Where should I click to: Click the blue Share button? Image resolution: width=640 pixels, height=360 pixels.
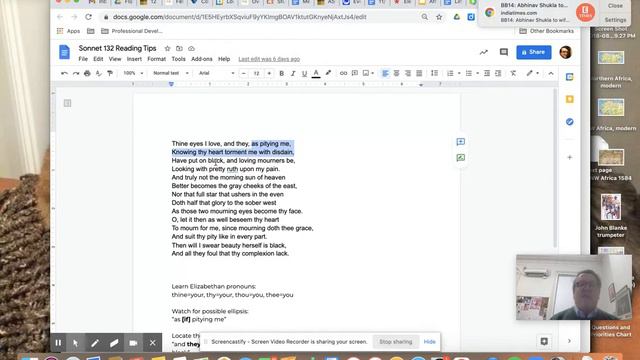pos(533,52)
